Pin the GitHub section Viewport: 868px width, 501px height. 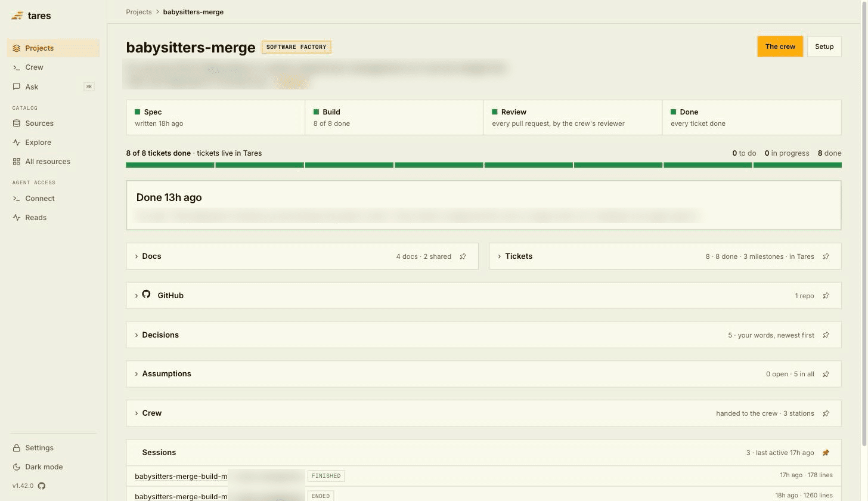coord(826,296)
